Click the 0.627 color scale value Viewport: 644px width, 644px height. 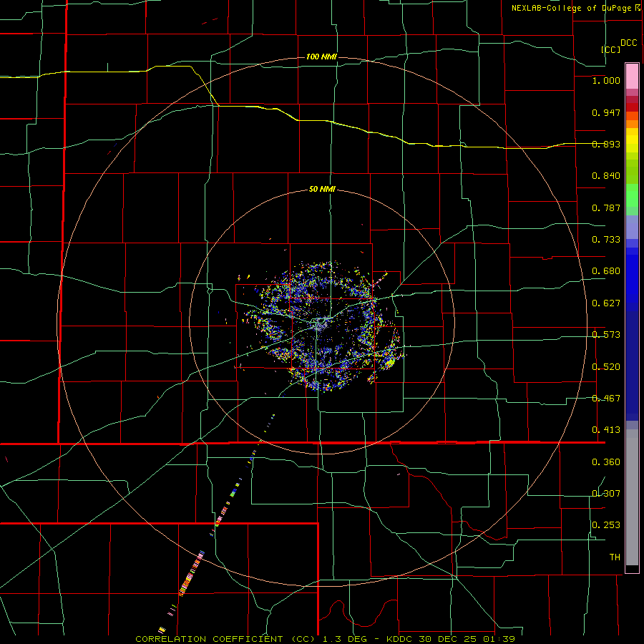tap(606, 303)
